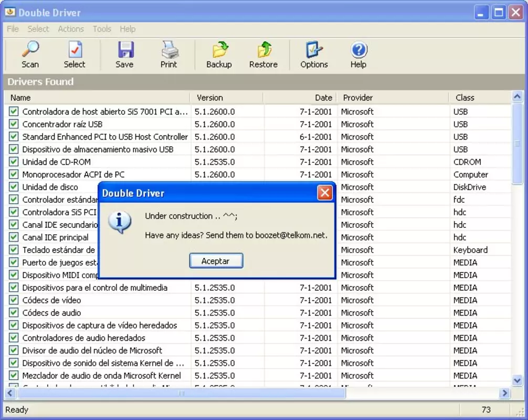This screenshot has width=528, height=420.
Task: Toggle checkbox for Dispositivo de almacenamiento masivo USB
Action: click(x=14, y=149)
